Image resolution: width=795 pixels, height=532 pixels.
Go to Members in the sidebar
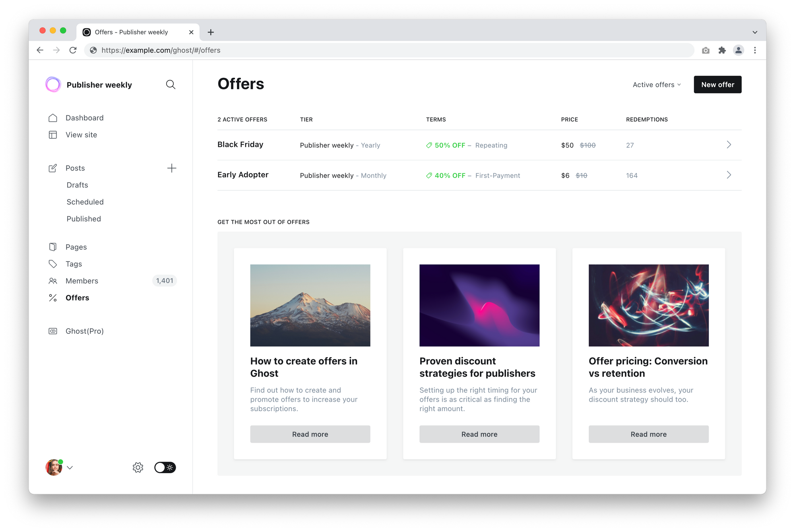(82, 281)
